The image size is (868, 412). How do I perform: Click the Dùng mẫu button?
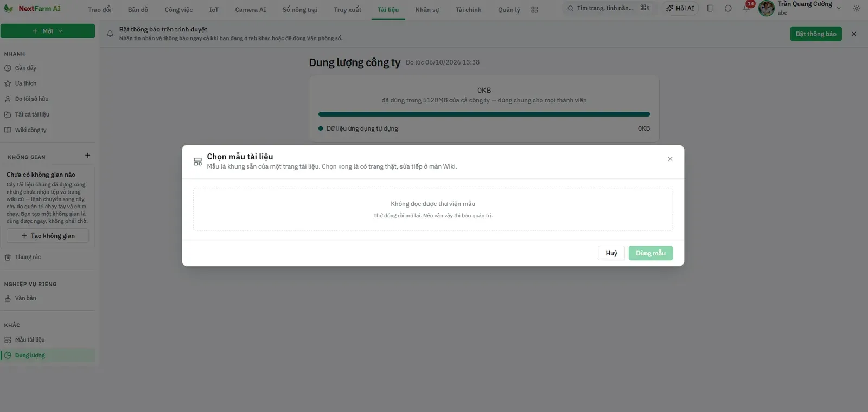pos(650,253)
